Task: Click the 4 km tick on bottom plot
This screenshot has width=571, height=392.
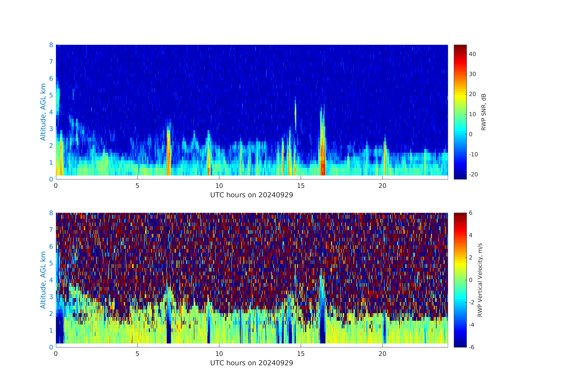Action: coord(51,280)
